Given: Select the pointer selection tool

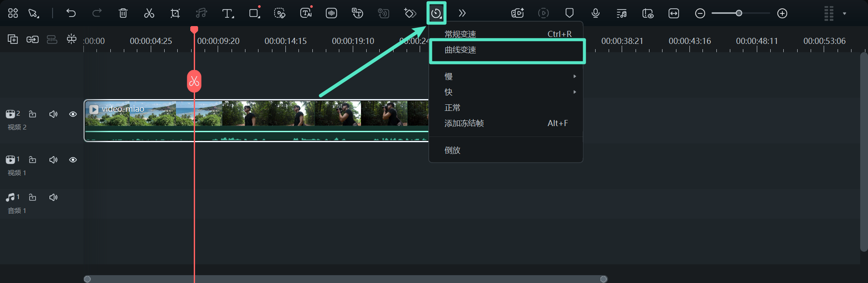Looking at the screenshot, I should click(x=33, y=13).
